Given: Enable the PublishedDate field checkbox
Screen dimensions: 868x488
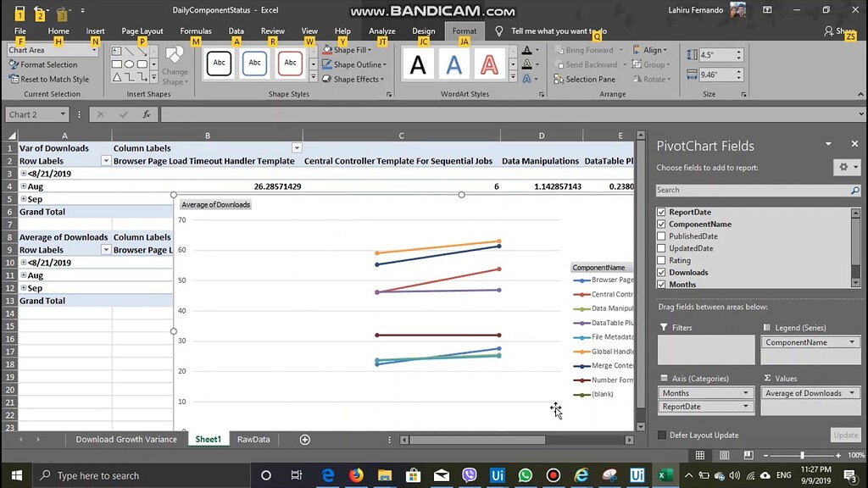Looking at the screenshot, I should coord(661,236).
